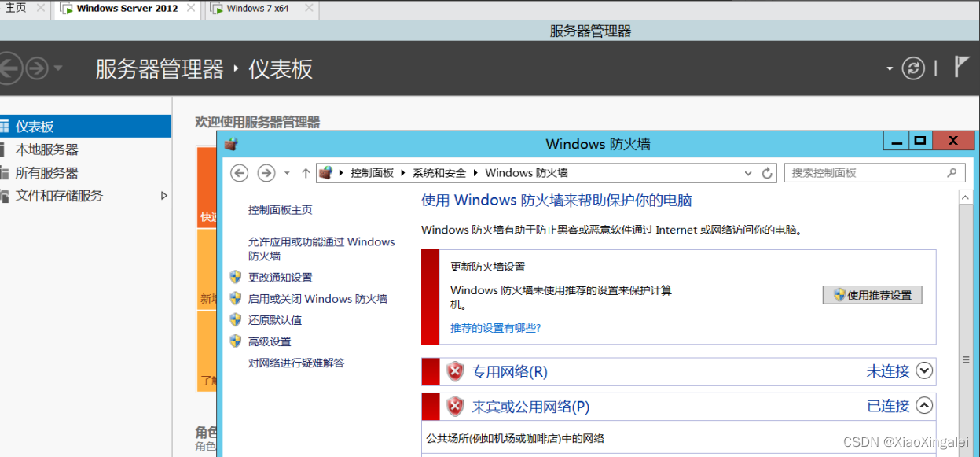Close the 主页 tab

tap(42, 8)
